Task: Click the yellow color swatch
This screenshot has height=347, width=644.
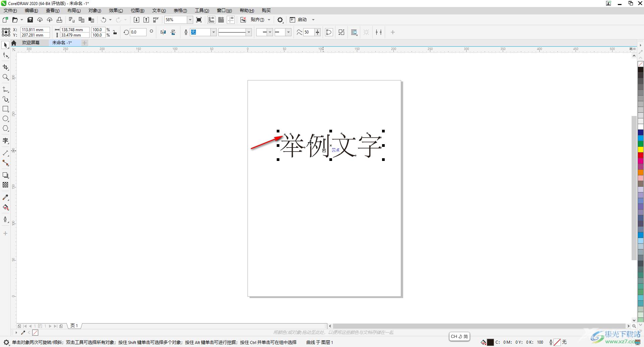Action: click(641, 150)
